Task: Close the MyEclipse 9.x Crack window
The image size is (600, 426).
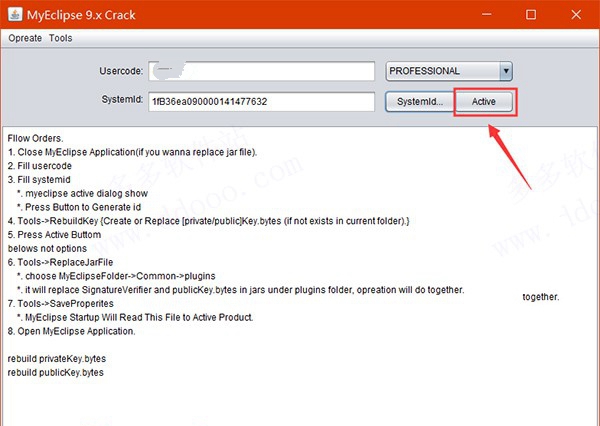Action: [576, 15]
